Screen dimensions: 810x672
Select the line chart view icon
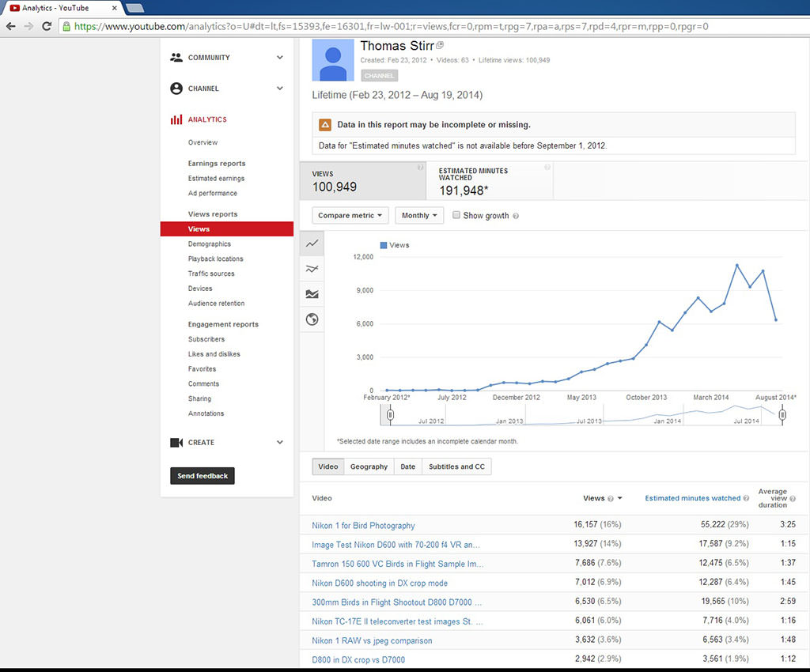(312, 244)
